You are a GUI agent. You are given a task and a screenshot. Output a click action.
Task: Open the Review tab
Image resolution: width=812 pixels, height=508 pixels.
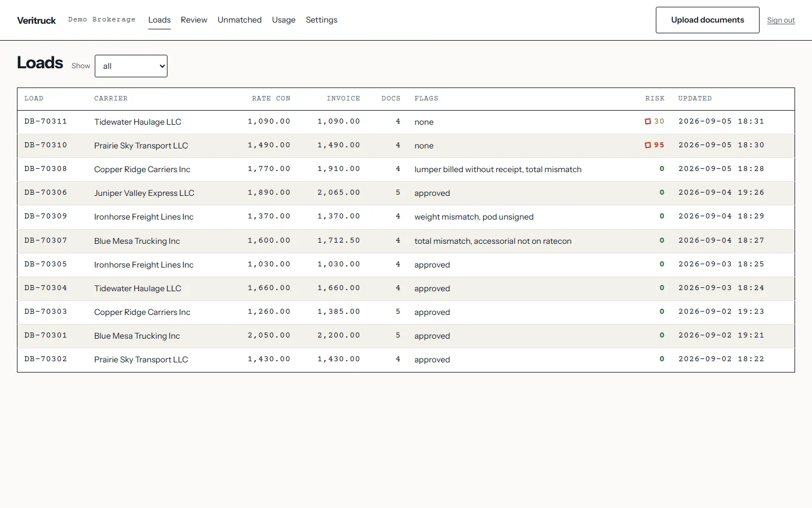point(194,20)
